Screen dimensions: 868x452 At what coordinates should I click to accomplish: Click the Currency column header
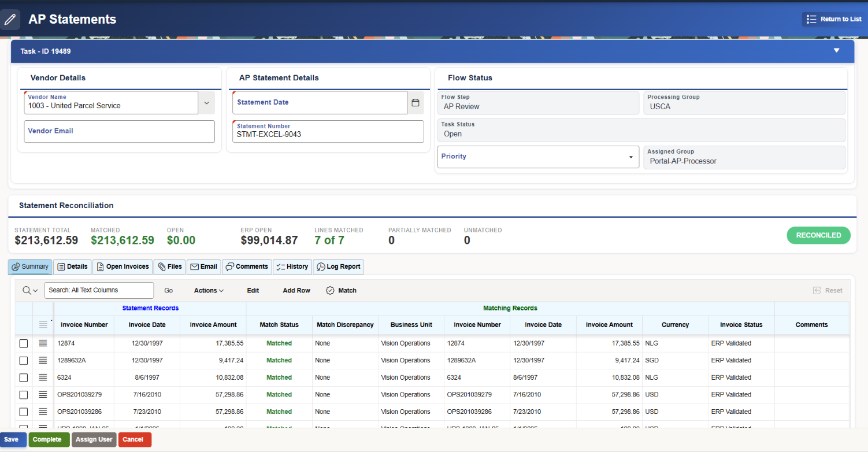(676, 325)
